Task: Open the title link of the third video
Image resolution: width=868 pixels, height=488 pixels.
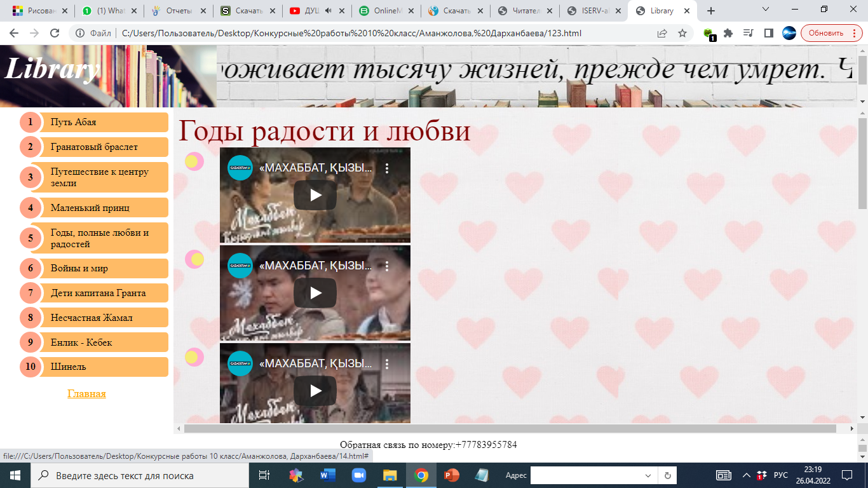Action: point(315,364)
